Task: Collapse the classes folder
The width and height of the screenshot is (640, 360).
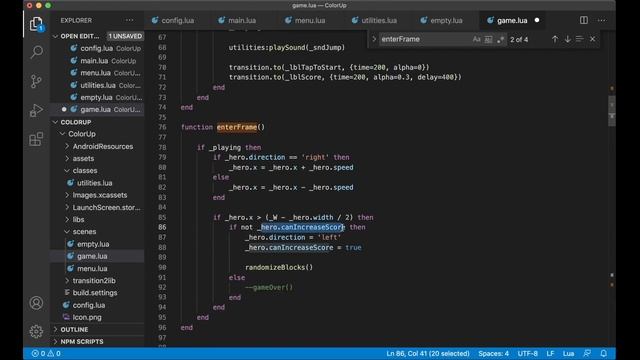Action: click(x=67, y=171)
